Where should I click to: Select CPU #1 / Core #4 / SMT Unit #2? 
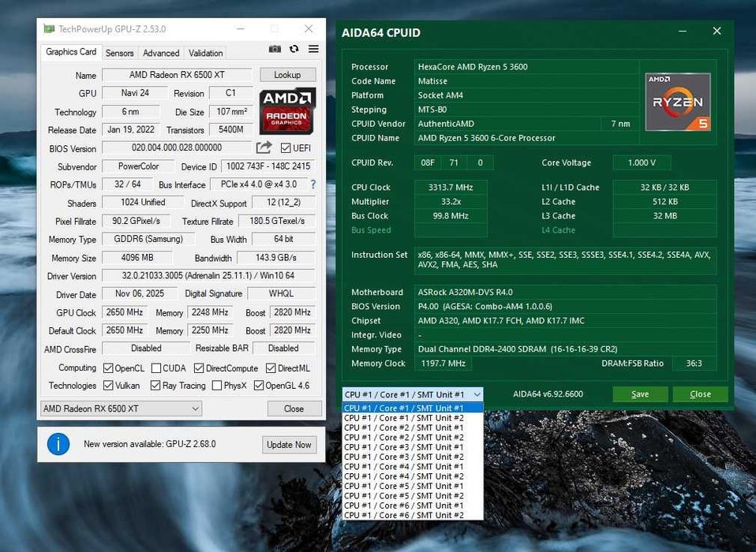413,476
